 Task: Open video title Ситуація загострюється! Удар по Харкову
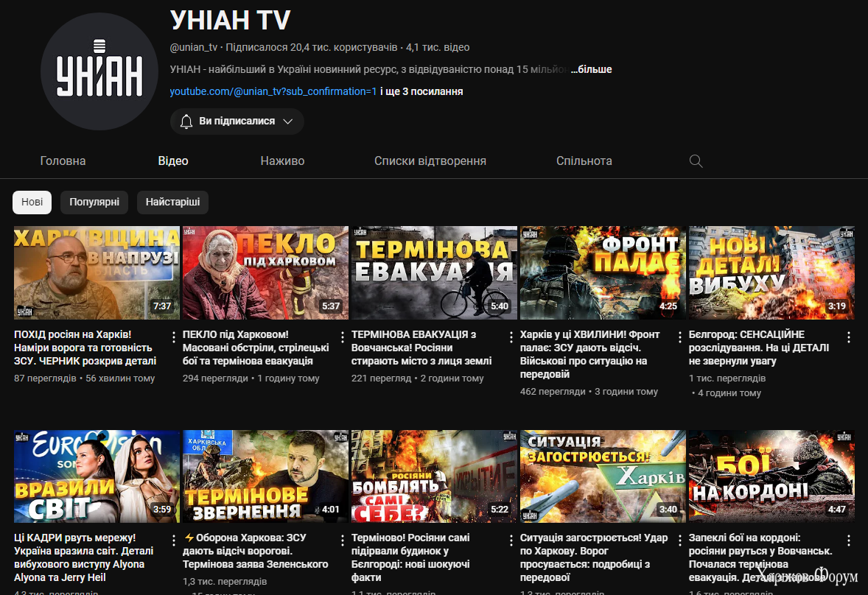[x=594, y=557]
